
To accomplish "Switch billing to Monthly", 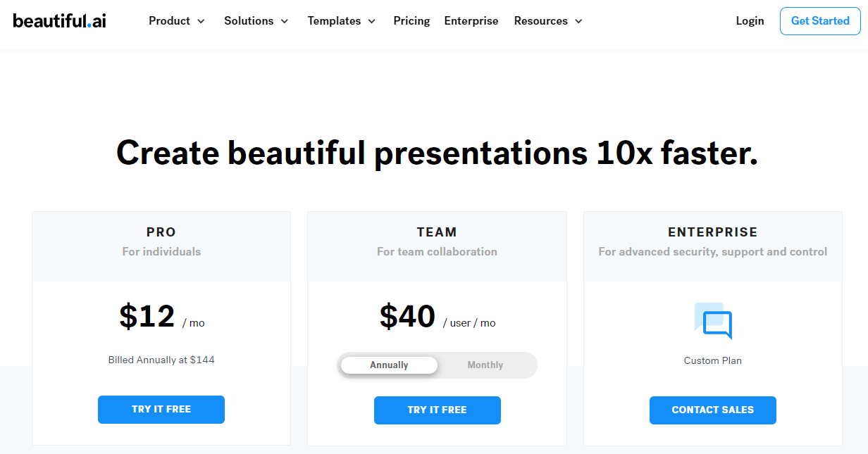I will [x=485, y=365].
